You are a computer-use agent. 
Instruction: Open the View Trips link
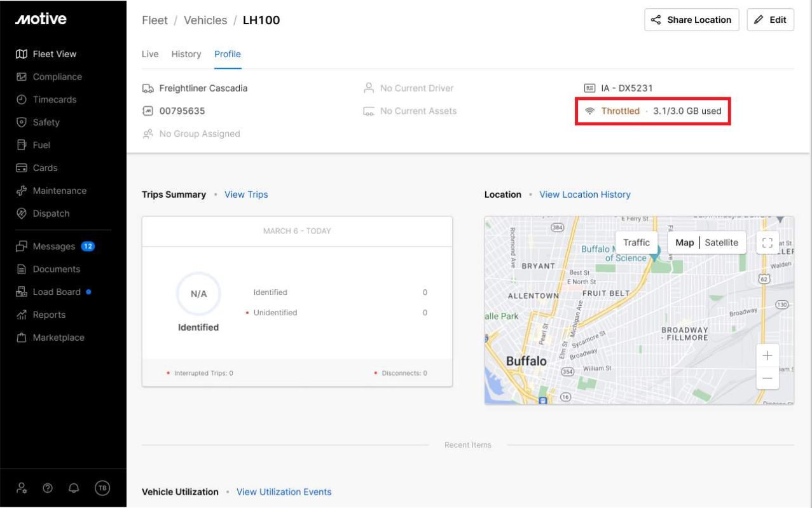[246, 195]
